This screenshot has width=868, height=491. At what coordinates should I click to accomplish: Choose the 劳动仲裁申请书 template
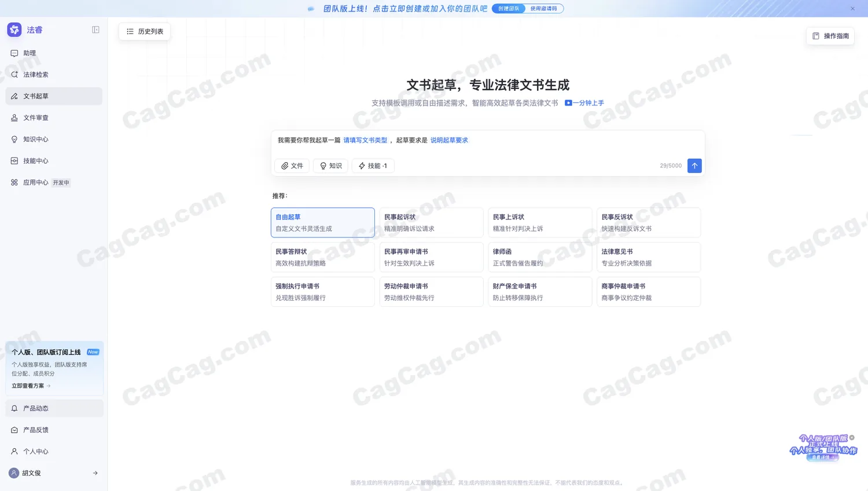coord(432,292)
